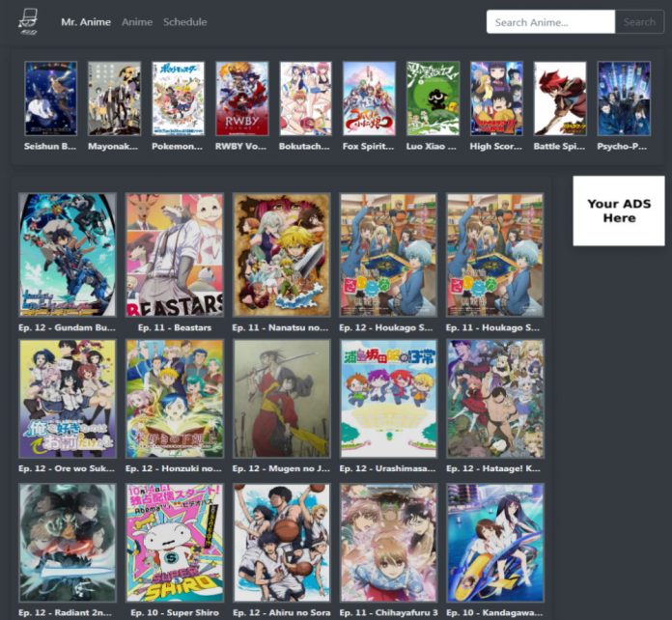Click the Mr. Anime logo icon
This screenshot has height=620, width=672.
(x=28, y=22)
